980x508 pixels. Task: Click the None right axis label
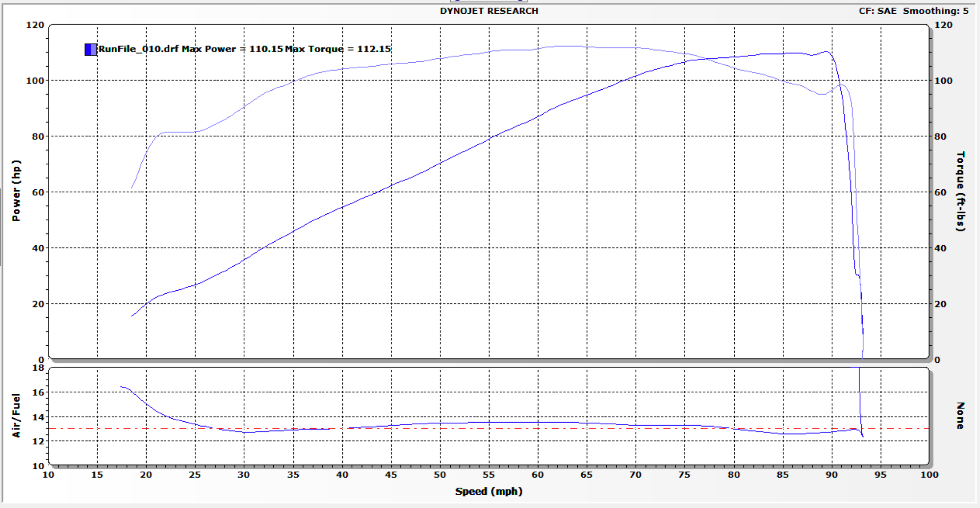960,415
